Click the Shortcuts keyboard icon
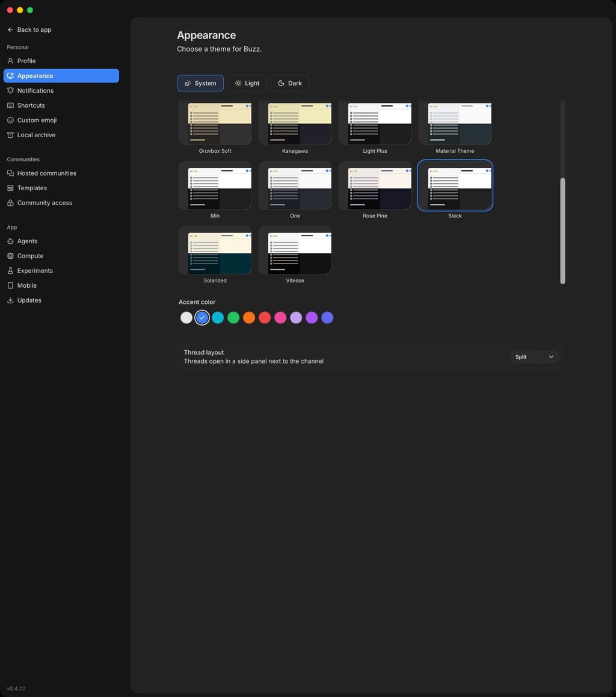Viewport: 616px width, 697px height. coord(10,105)
